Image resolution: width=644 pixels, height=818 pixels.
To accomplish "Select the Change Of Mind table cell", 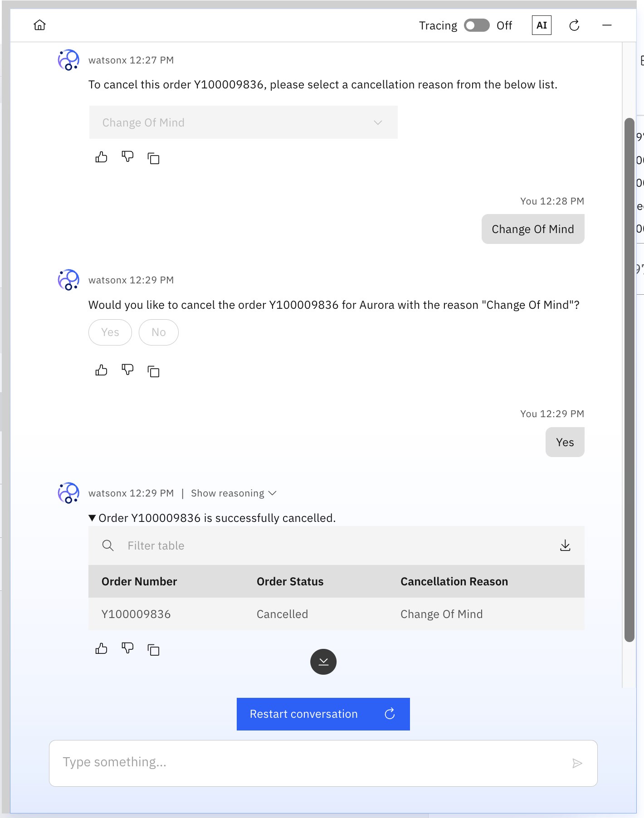I will click(441, 614).
